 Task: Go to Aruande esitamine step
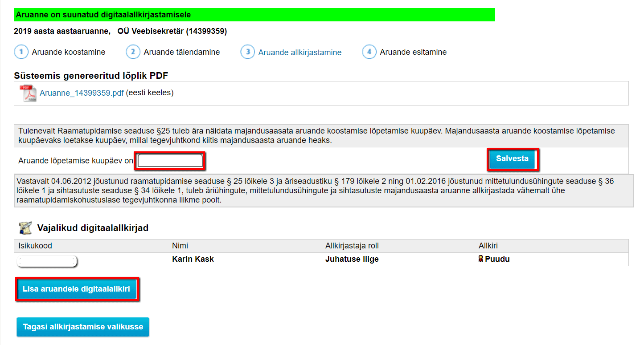[x=413, y=52]
